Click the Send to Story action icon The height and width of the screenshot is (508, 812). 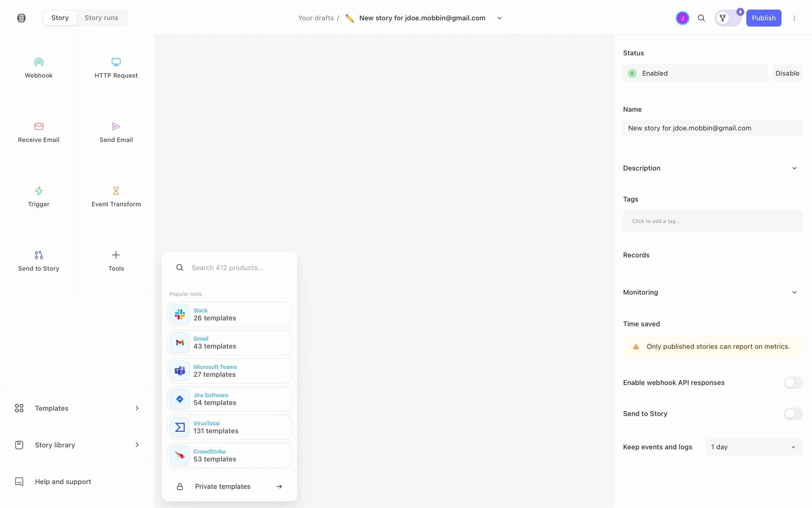point(38,255)
